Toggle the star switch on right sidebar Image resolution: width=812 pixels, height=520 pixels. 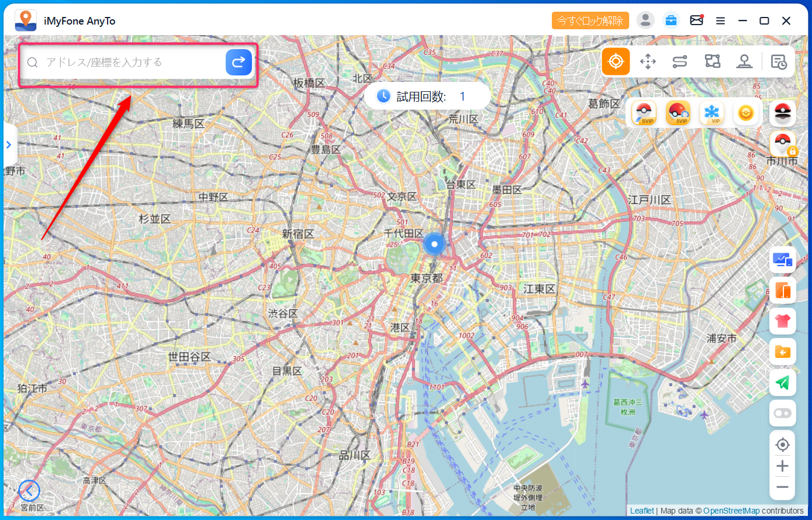782,414
